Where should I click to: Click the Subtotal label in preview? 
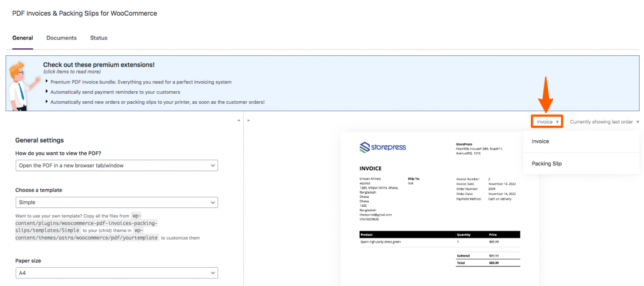tap(464, 256)
